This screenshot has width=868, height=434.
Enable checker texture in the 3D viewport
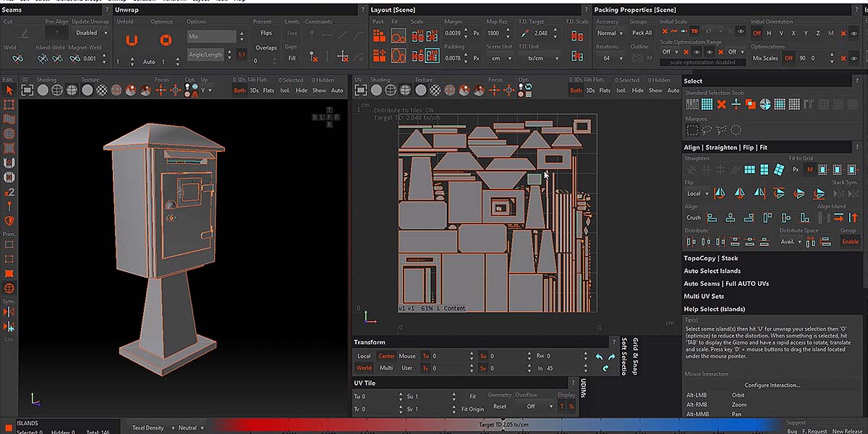point(102,90)
